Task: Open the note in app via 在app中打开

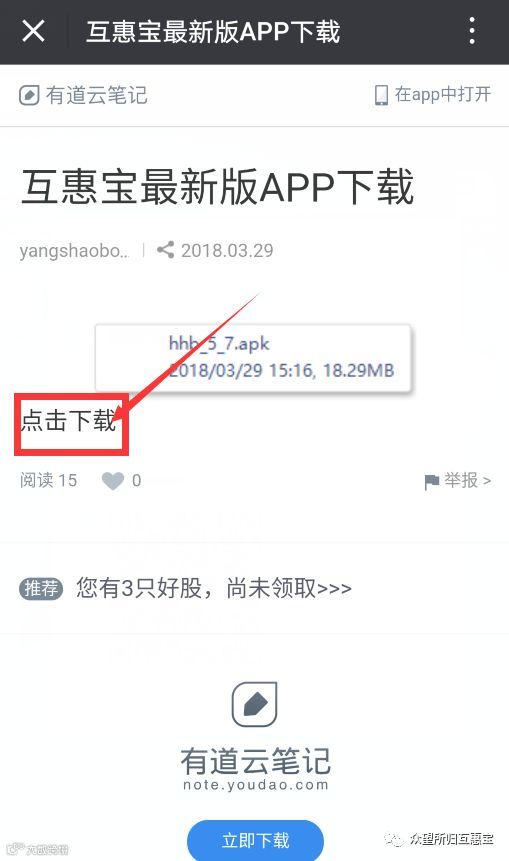Action: [x=433, y=95]
